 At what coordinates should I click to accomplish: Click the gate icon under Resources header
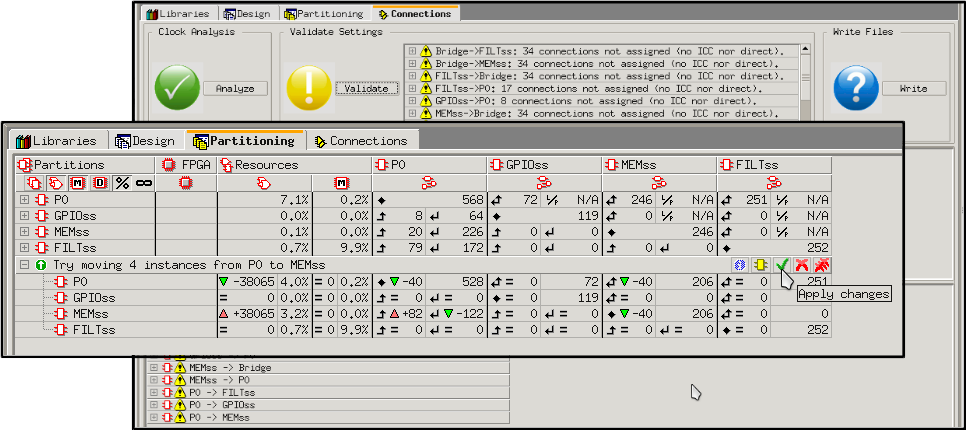click(x=264, y=183)
